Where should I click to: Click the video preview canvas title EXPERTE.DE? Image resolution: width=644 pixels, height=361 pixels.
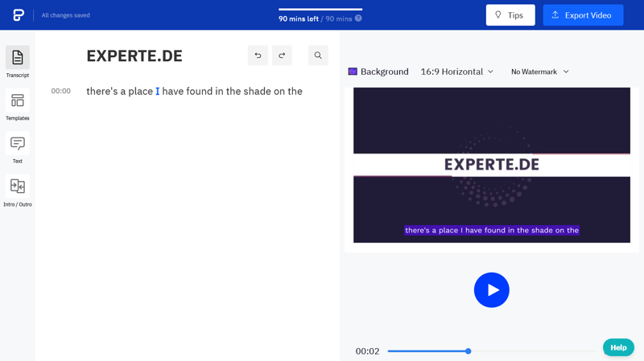point(491,165)
